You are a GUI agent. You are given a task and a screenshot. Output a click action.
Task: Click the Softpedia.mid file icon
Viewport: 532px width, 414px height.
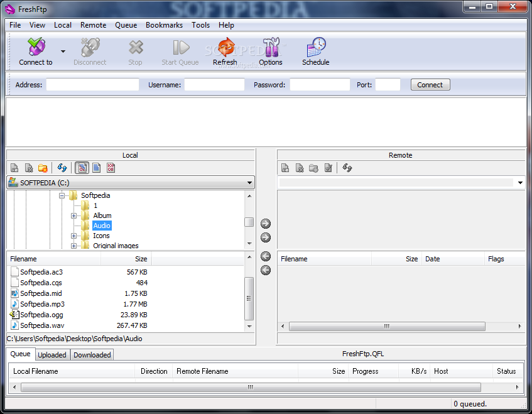(x=14, y=293)
